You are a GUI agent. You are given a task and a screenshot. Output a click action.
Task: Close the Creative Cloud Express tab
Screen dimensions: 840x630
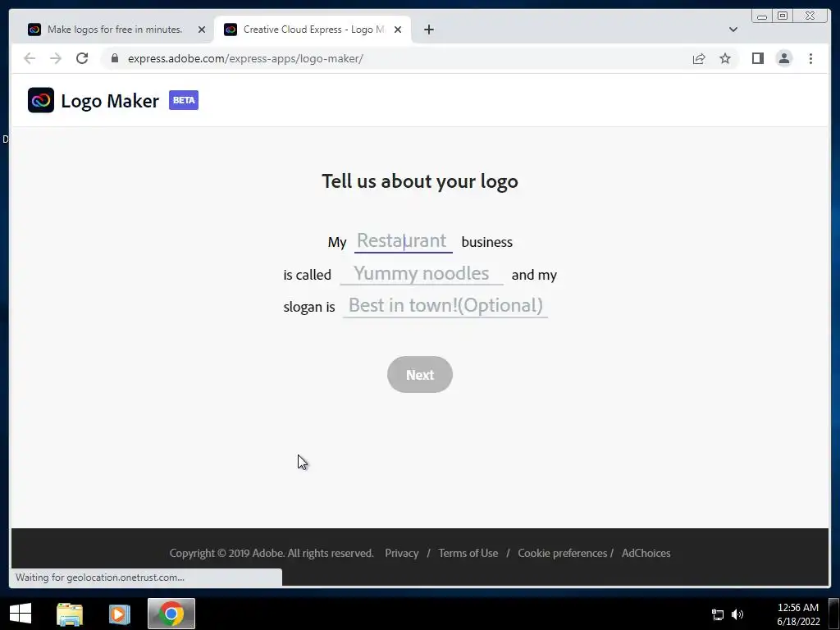click(x=398, y=30)
